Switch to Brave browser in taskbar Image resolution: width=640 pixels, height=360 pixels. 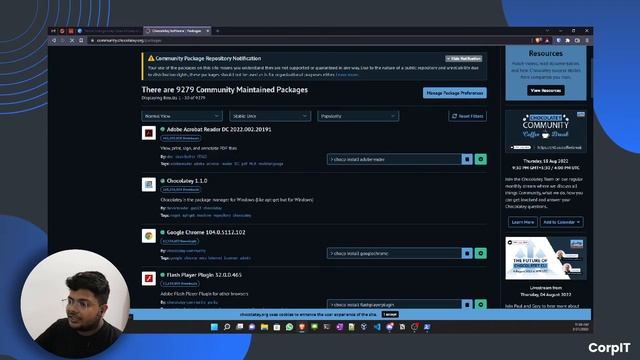pos(302,327)
